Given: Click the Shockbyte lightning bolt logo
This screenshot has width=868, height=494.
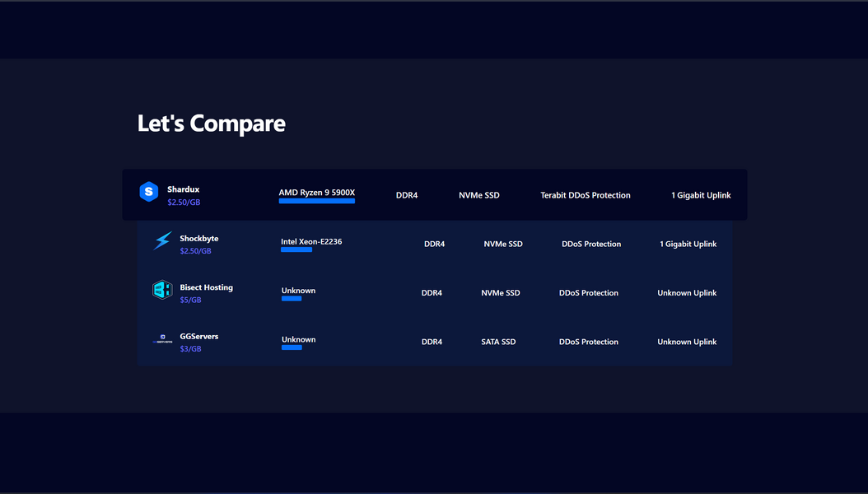Looking at the screenshot, I should click(x=162, y=240).
